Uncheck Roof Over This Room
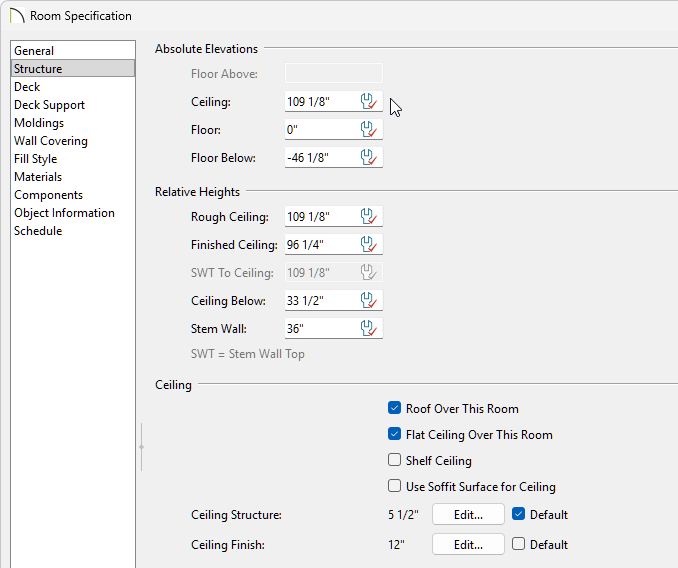 (394, 408)
